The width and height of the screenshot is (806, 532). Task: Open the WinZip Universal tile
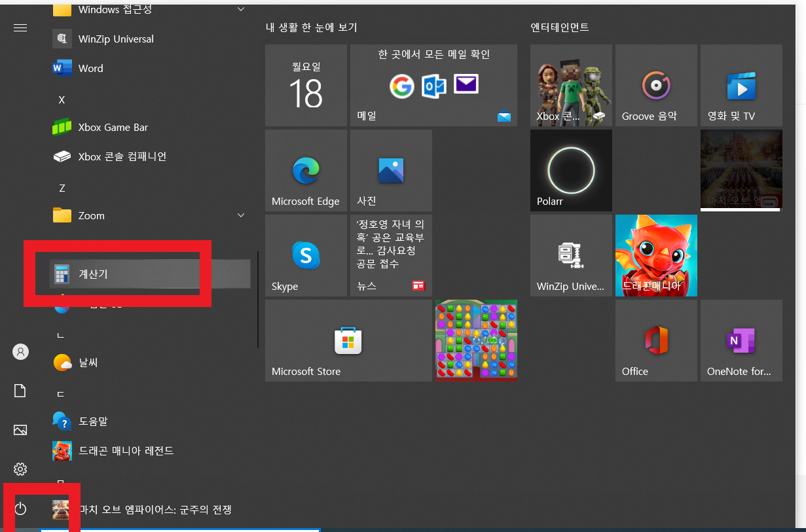pyautogui.click(x=571, y=255)
